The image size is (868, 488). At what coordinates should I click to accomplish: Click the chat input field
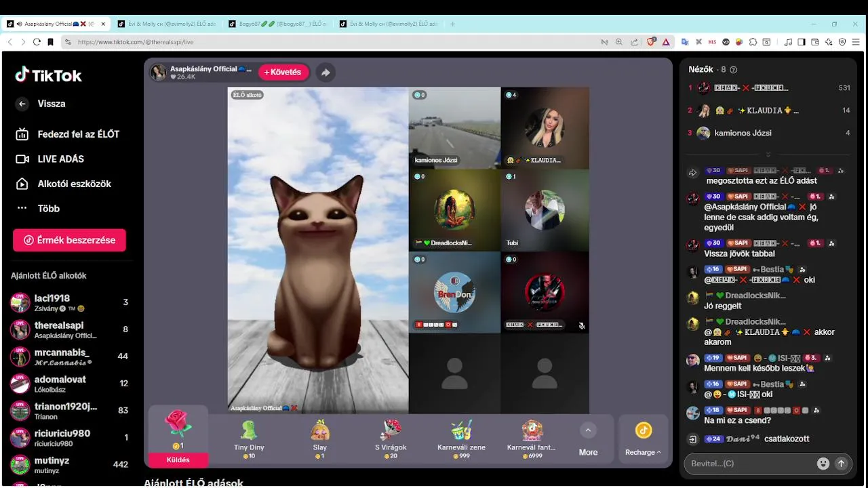pyautogui.click(x=751, y=464)
